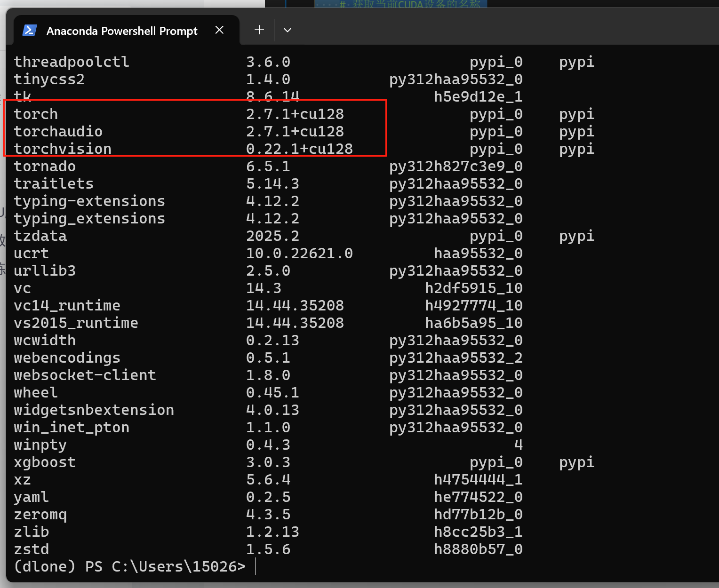Click the torchvision package name

pyautogui.click(x=63, y=149)
